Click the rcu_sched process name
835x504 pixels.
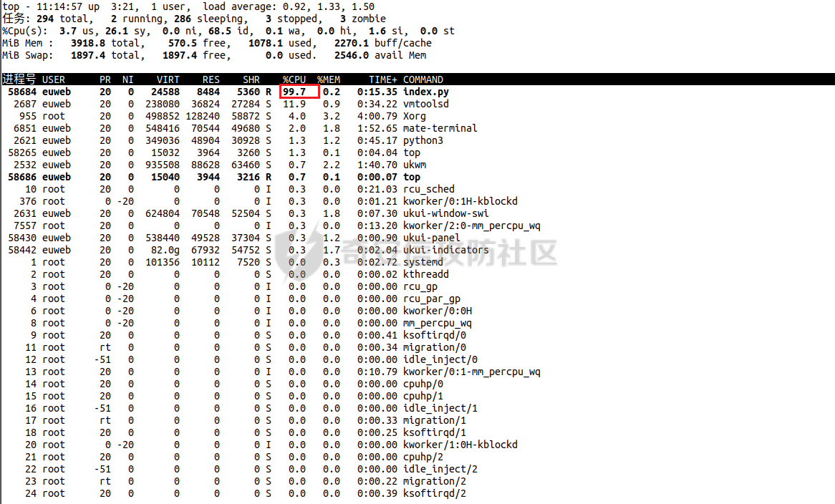[429, 189]
